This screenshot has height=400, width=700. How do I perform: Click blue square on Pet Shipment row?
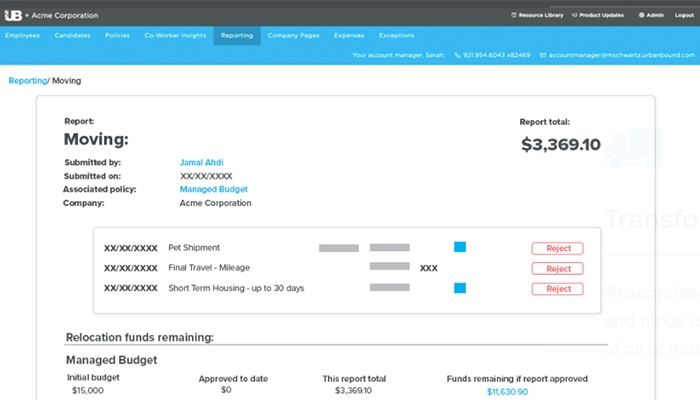tap(460, 247)
